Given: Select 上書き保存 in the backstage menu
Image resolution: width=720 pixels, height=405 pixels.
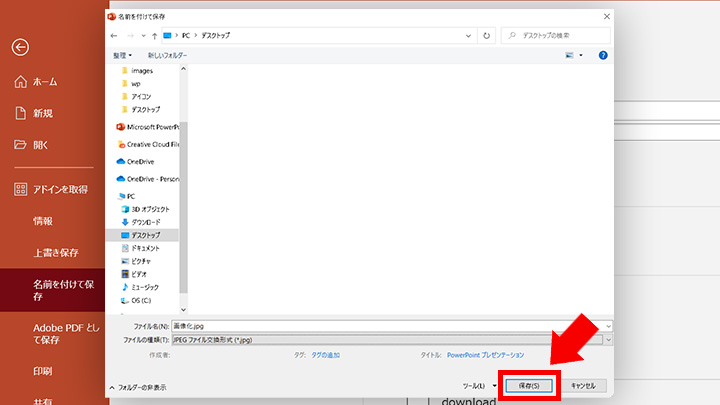Looking at the screenshot, I should click(x=55, y=252).
